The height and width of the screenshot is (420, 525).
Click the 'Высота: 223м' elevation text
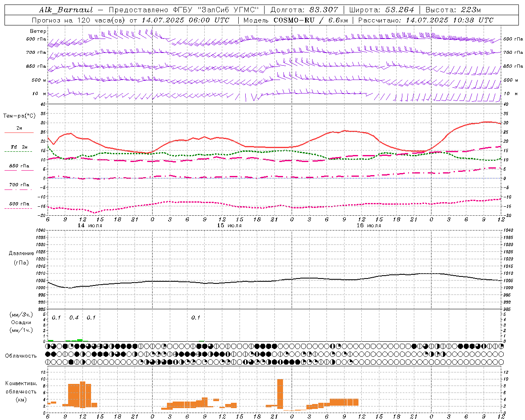pos(453,10)
